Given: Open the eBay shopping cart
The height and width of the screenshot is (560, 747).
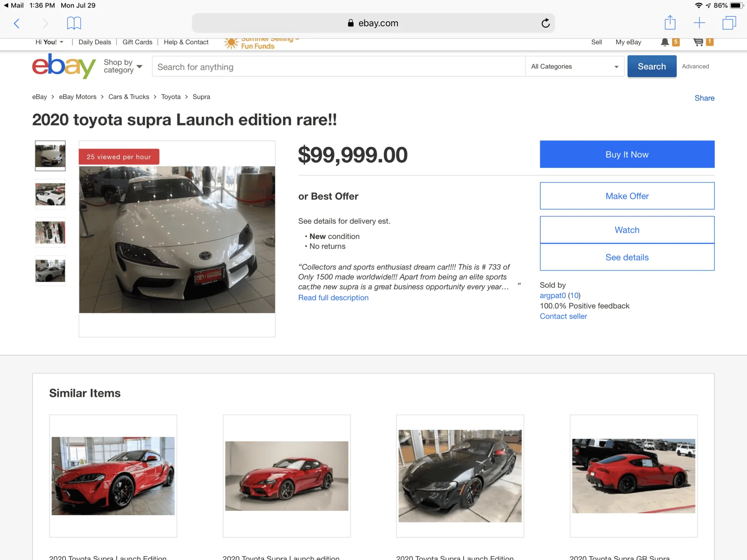Looking at the screenshot, I should (x=698, y=42).
